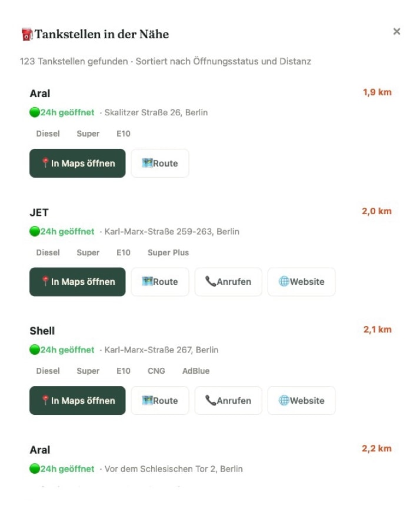Select the CNG fuel tag on Shell

(x=156, y=371)
